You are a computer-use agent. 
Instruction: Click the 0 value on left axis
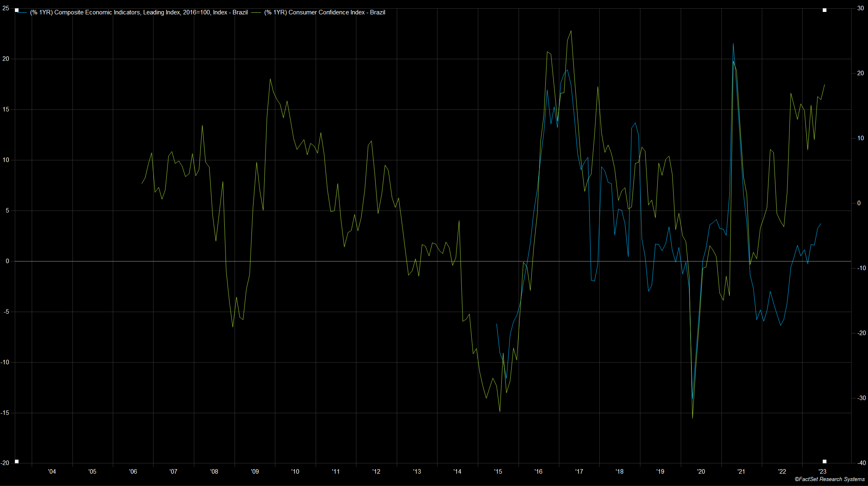[7, 261]
